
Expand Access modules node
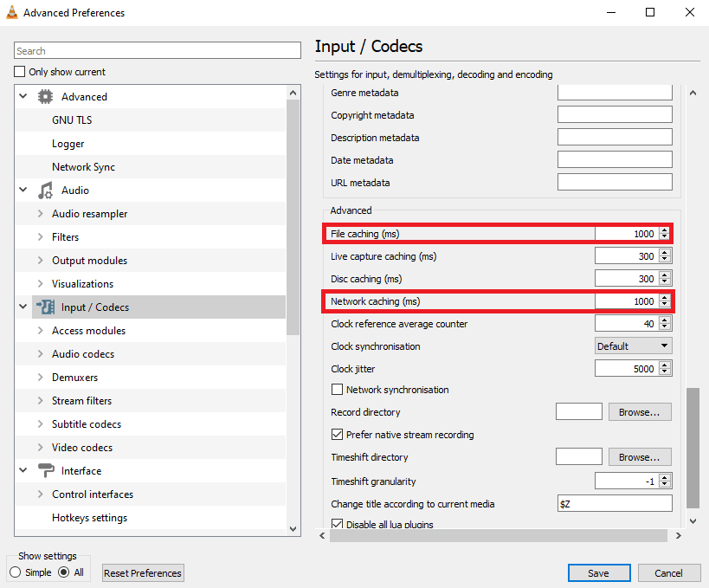(x=40, y=331)
